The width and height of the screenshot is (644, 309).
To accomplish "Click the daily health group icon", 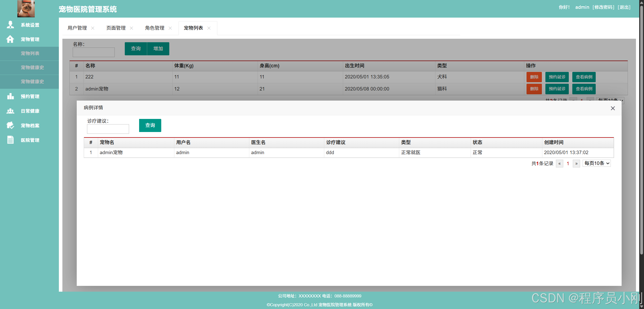I will coord(10,111).
